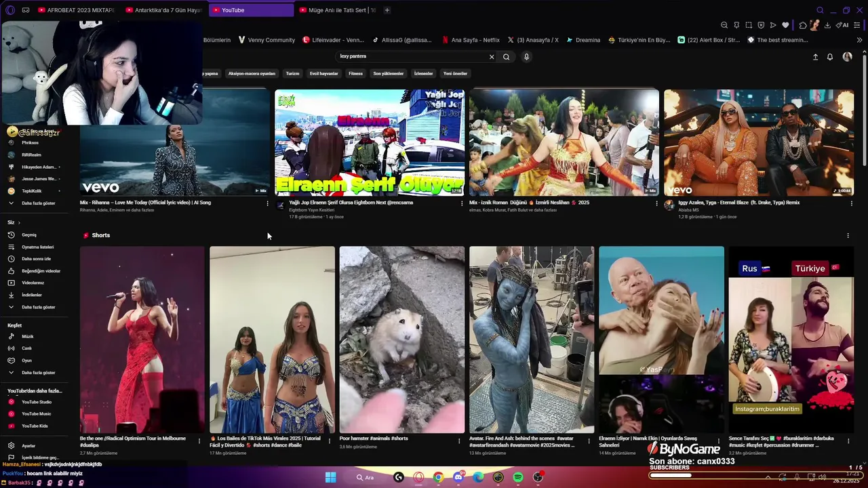
Task: Open YouTube Kids in the sidebar
Action: coord(35,426)
